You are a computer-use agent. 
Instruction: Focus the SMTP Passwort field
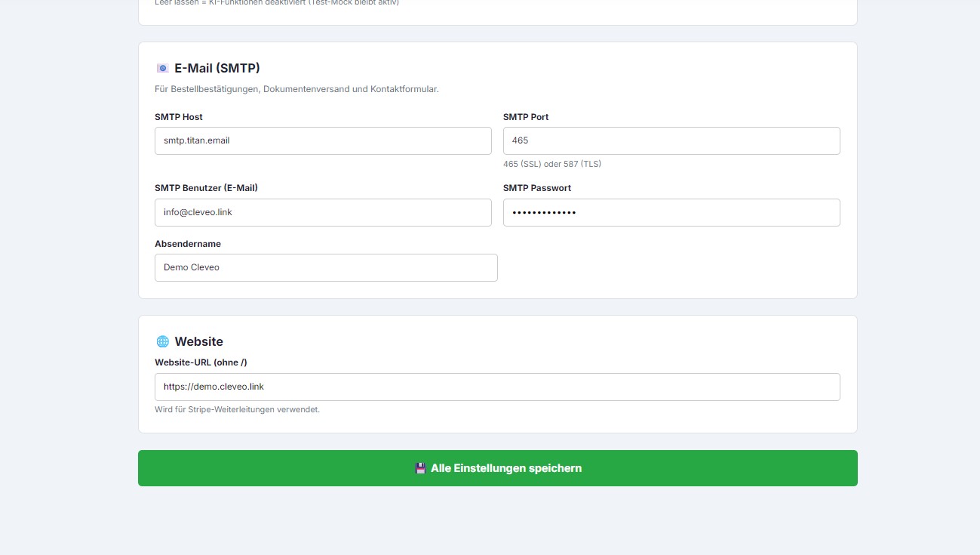(671, 212)
